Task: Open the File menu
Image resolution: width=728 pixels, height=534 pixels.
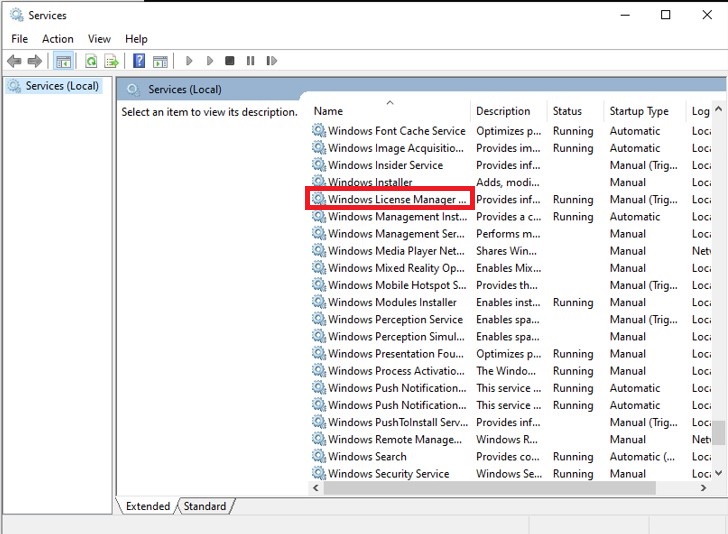Action: point(20,39)
